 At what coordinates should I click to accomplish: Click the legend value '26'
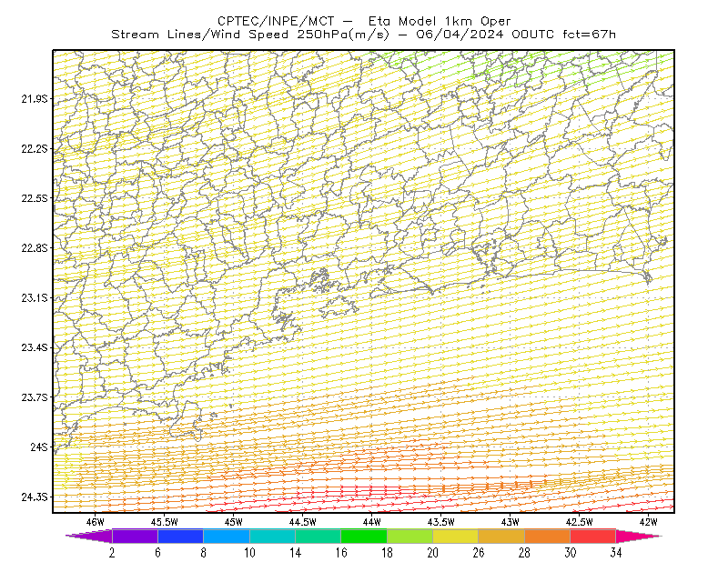coord(479,552)
